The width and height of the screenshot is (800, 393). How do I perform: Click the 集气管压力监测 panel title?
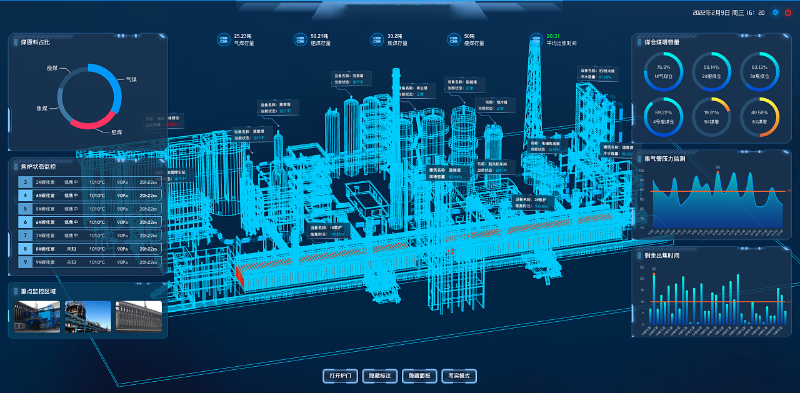tap(664, 158)
